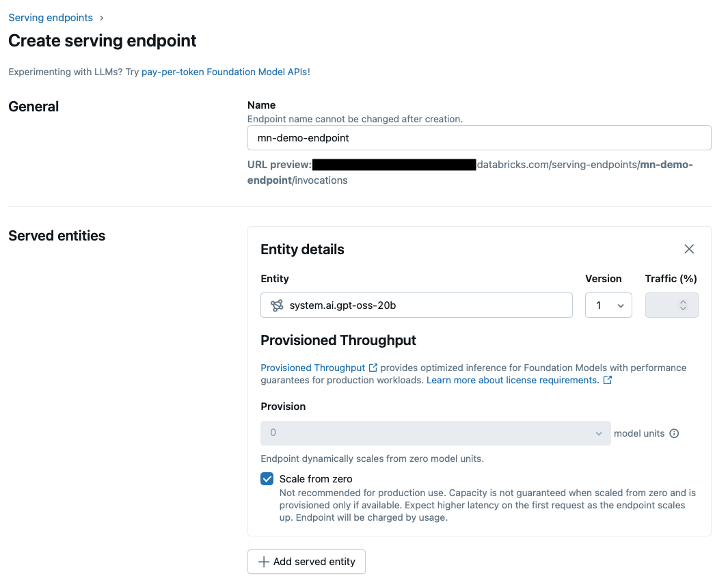Click the model icon in Entity field
728x587 pixels.
[277, 305]
